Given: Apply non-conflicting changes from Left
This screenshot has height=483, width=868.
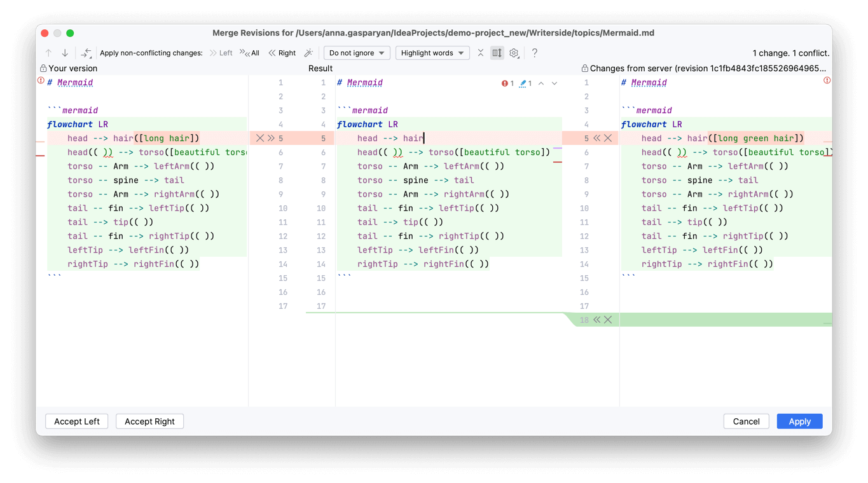Looking at the screenshot, I should [x=221, y=53].
